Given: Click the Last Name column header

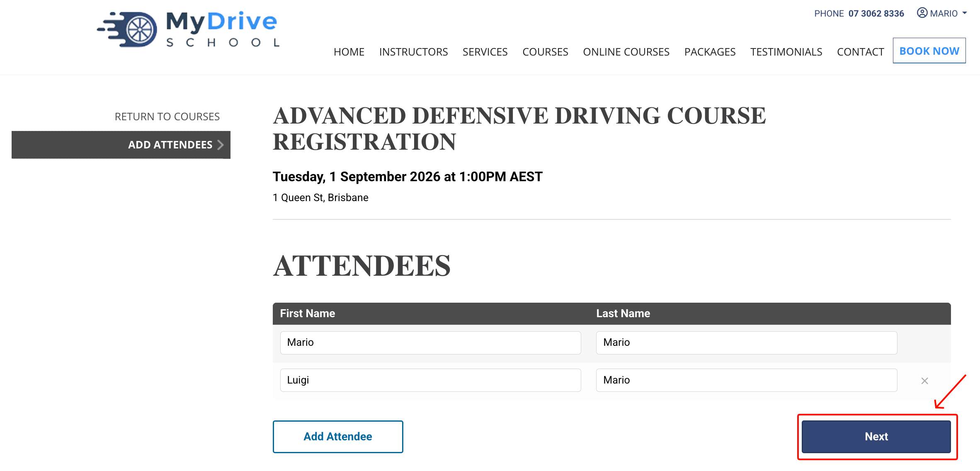Looking at the screenshot, I should pos(623,313).
